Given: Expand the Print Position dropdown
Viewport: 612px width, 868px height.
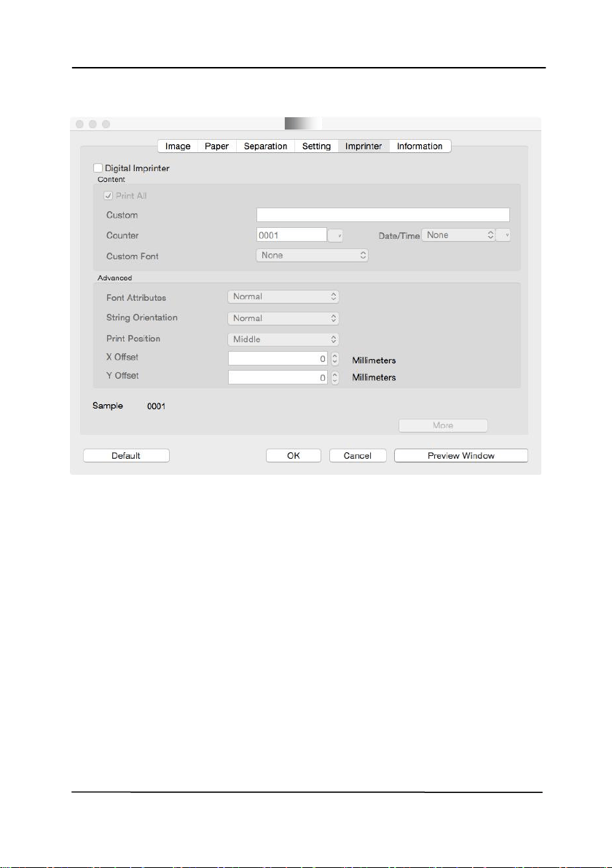Looking at the screenshot, I should 283,339.
